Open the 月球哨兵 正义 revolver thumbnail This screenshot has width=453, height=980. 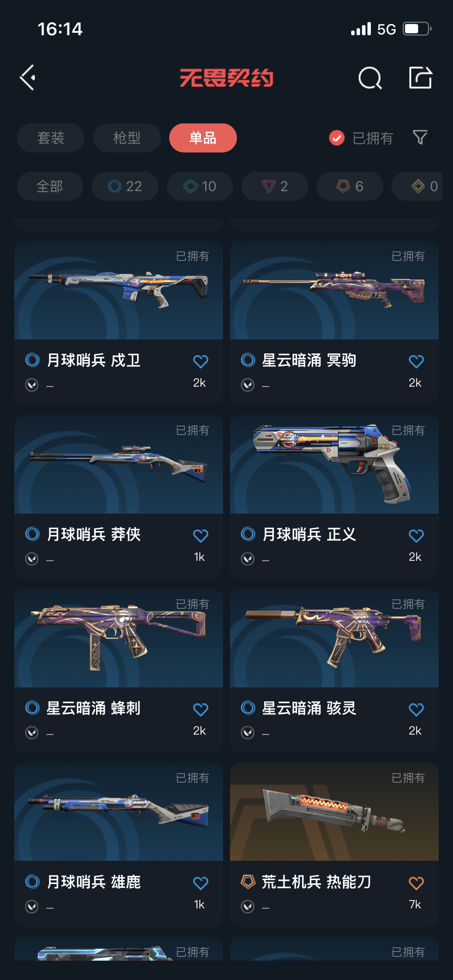(x=334, y=464)
